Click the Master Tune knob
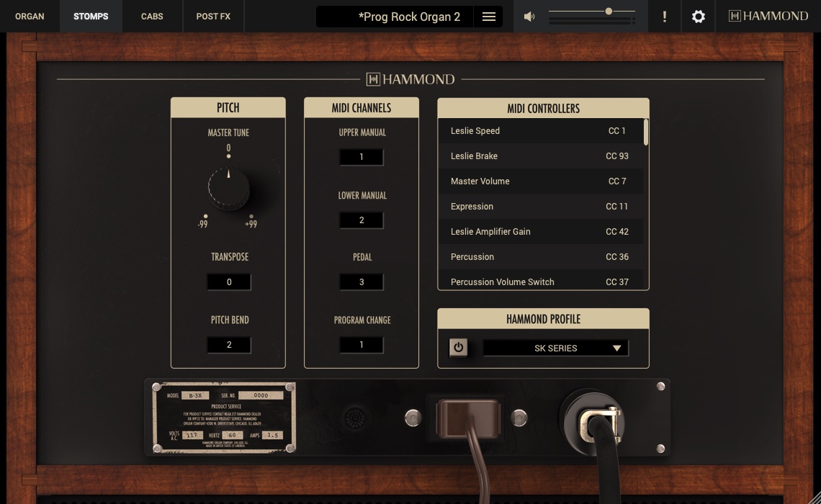The height and width of the screenshot is (504, 821). point(228,189)
